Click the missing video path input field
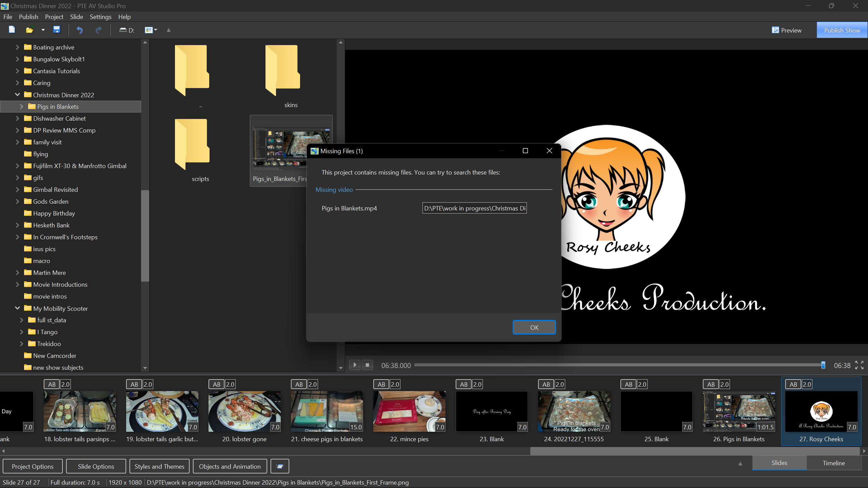 coord(474,208)
